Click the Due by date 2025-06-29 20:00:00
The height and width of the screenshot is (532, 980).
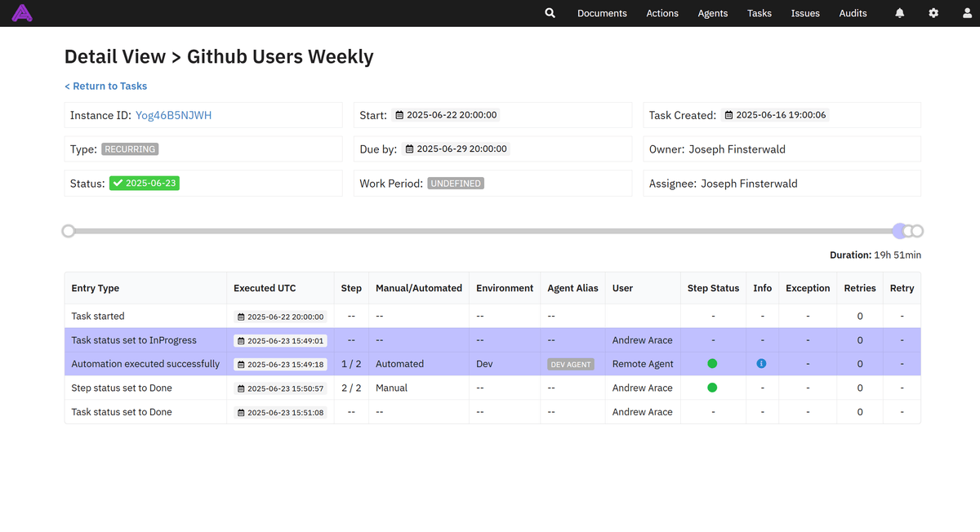point(457,149)
